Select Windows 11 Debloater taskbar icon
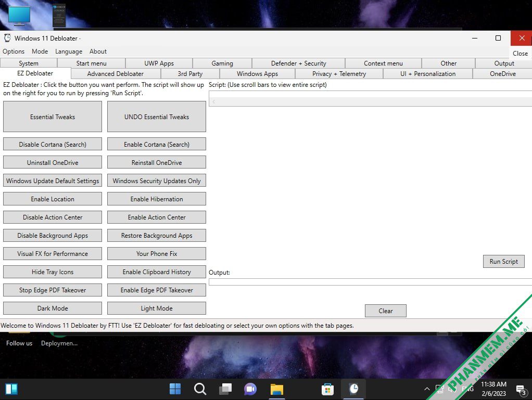 pyautogui.click(x=353, y=389)
